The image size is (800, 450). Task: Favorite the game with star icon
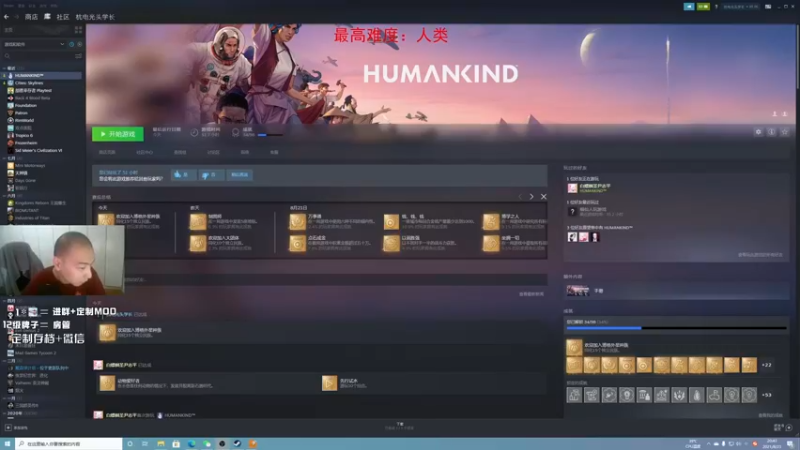click(x=785, y=132)
